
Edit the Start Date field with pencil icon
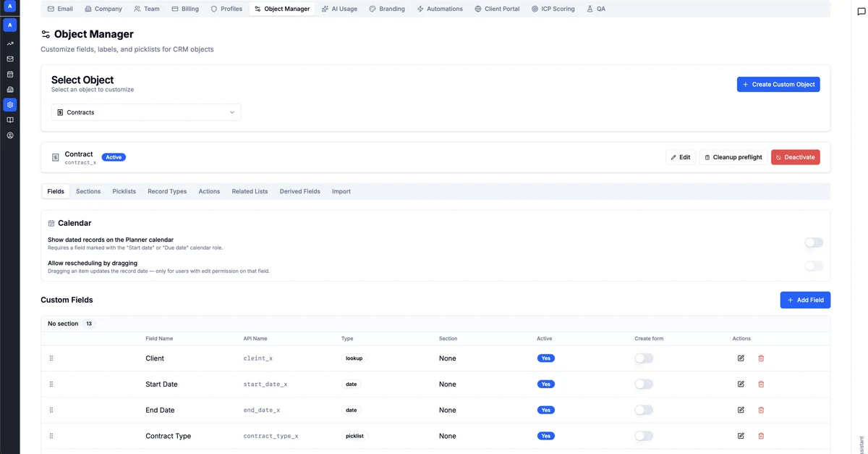coord(741,384)
